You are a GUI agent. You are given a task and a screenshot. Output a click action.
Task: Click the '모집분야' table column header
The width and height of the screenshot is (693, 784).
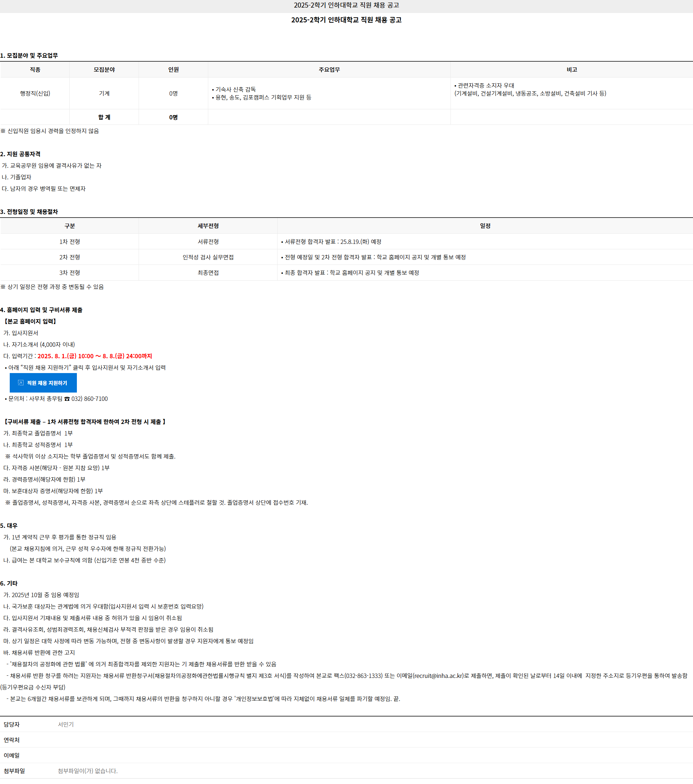[x=104, y=70]
